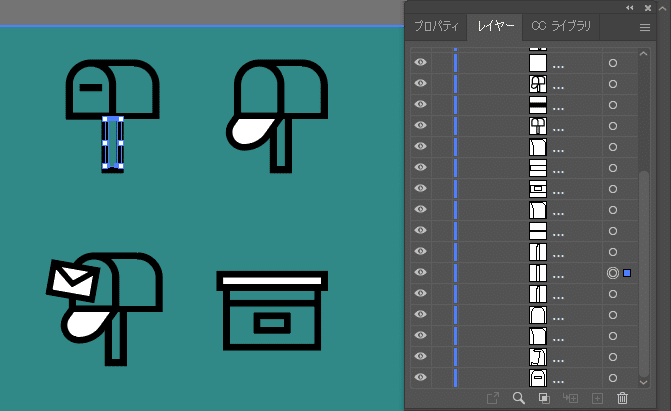The image size is (671, 411).
Task: Switch to the プロパティ tab
Action: 436,27
